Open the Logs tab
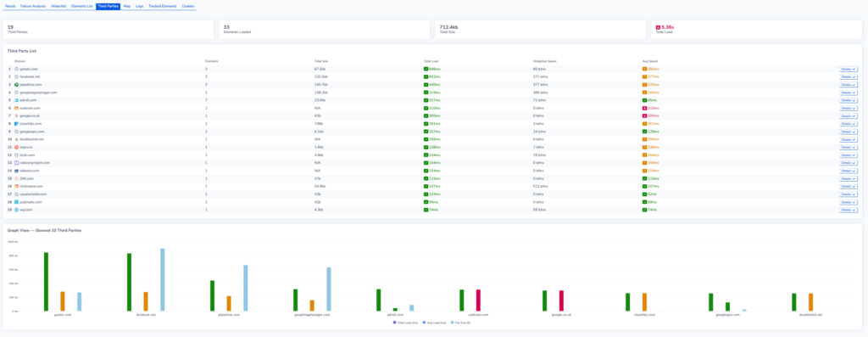 [140, 6]
